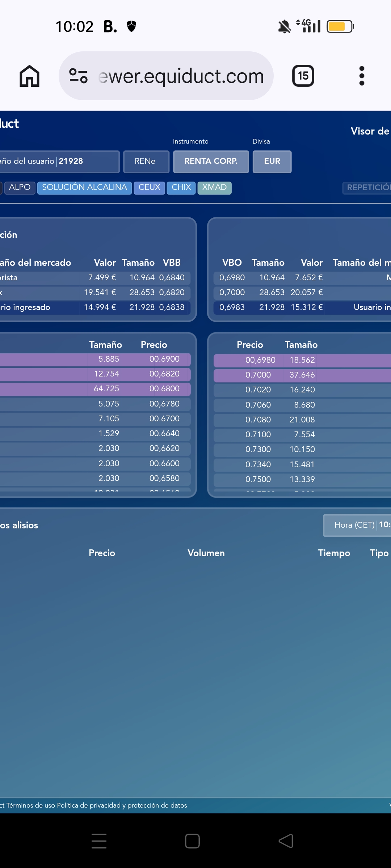The height and width of the screenshot is (868, 391).
Task: Tap the Android home square icon
Action: pos(192,841)
